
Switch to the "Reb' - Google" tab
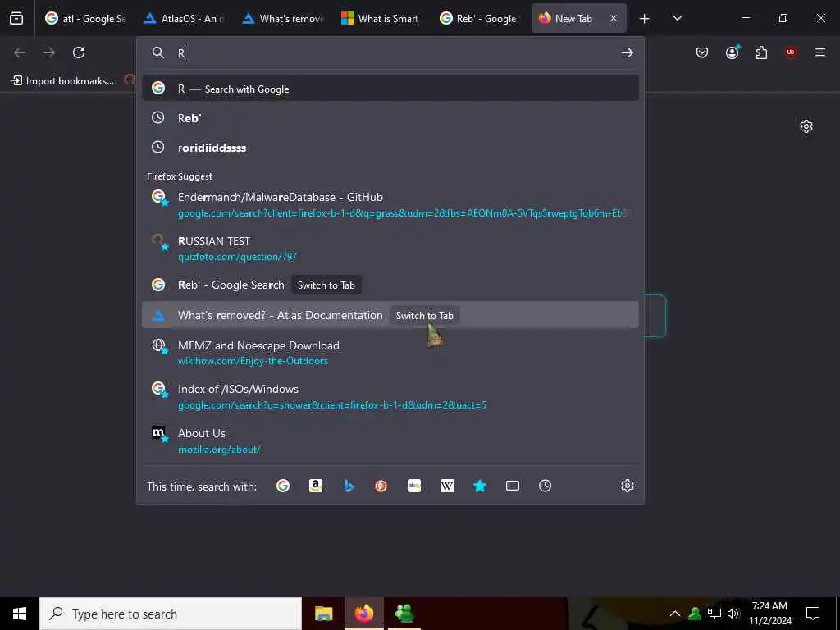click(x=479, y=18)
